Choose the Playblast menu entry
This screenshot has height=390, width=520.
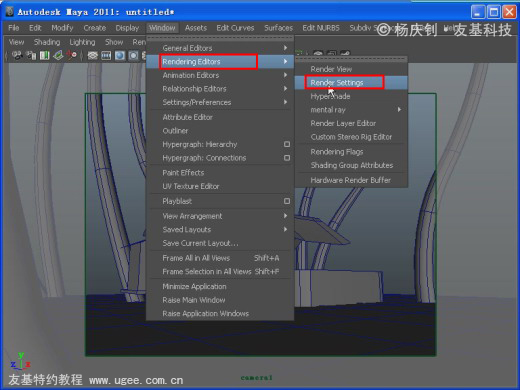pos(177,201)
